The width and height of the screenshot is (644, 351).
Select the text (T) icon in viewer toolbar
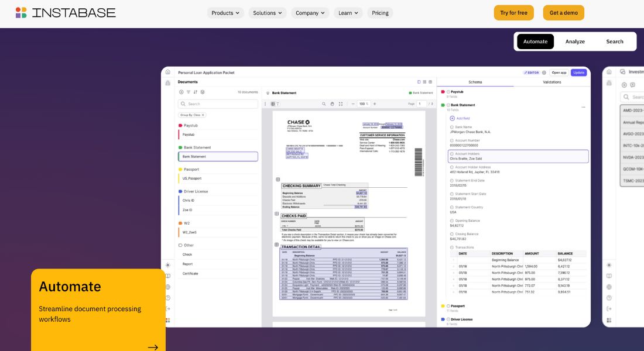(279, 104)
